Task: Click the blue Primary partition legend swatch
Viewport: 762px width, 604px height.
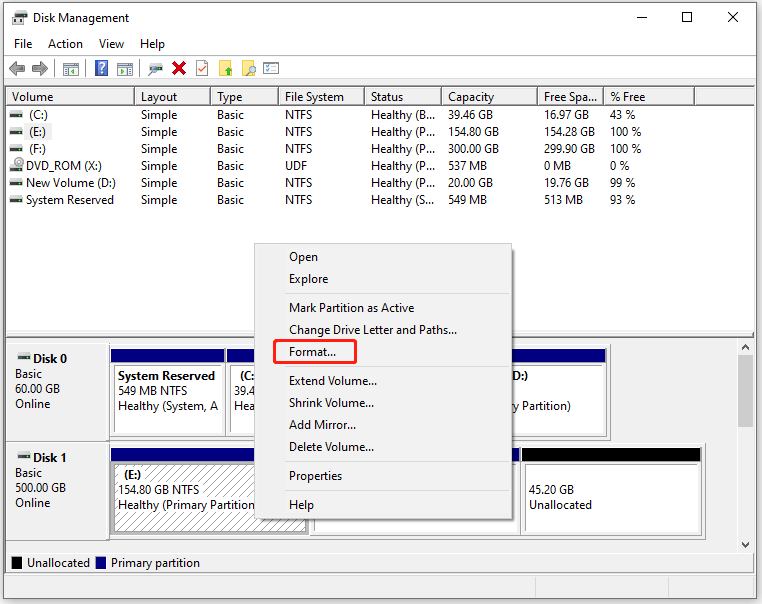Action: [101, 563]
